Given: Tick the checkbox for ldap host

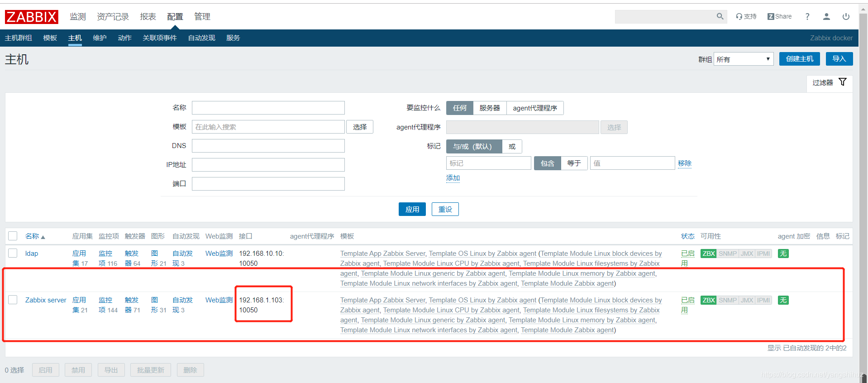Looking at the screenshot, I should click(x=13, y=253).
